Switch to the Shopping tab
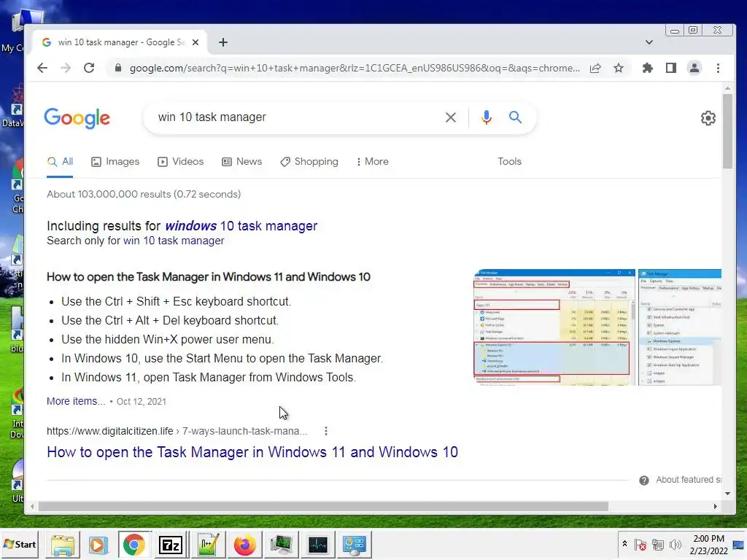The width and height of the screenshot is (747, 560). [x=309, y=161]
